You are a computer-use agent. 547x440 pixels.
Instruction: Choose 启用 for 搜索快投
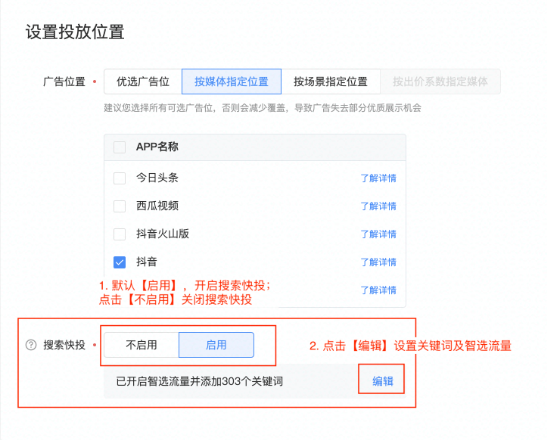coord(216,345)
